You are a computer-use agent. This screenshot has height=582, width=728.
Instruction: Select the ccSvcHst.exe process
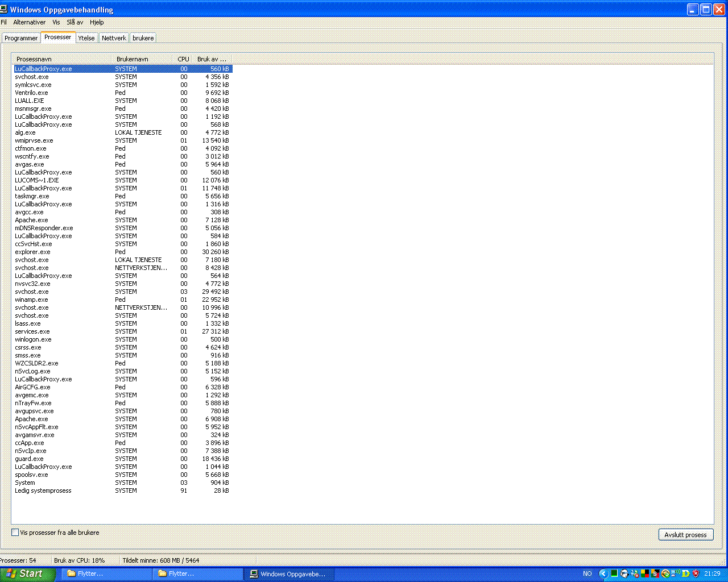[123, 244]
